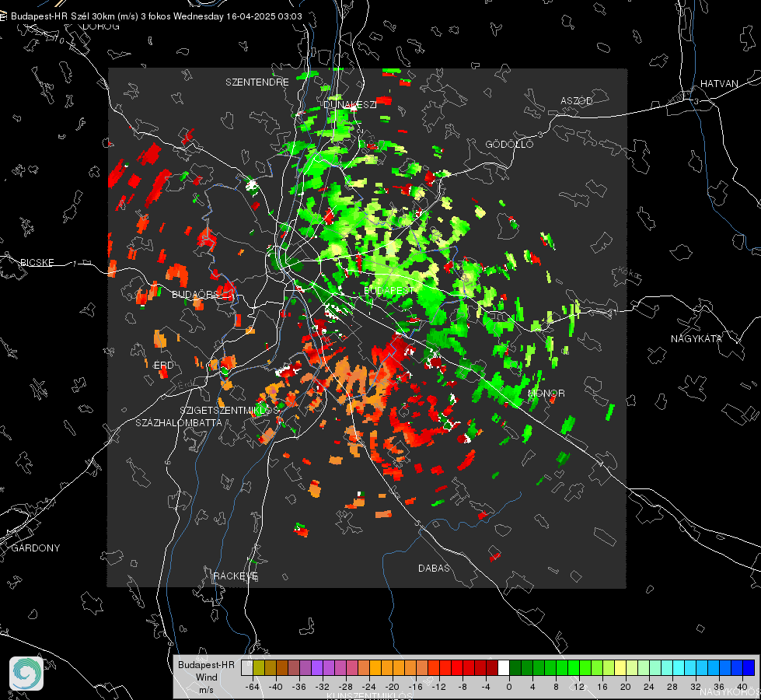Click the 'Budapest-HR' legend title
The width and height of the screenshot is (761, 700).
pos(206,664)
